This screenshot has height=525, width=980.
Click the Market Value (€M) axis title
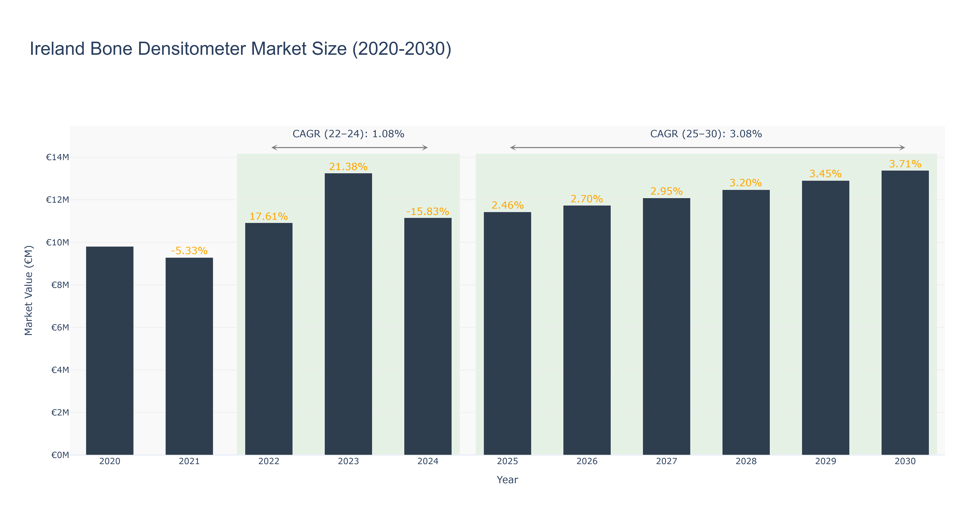click(29, 291)
